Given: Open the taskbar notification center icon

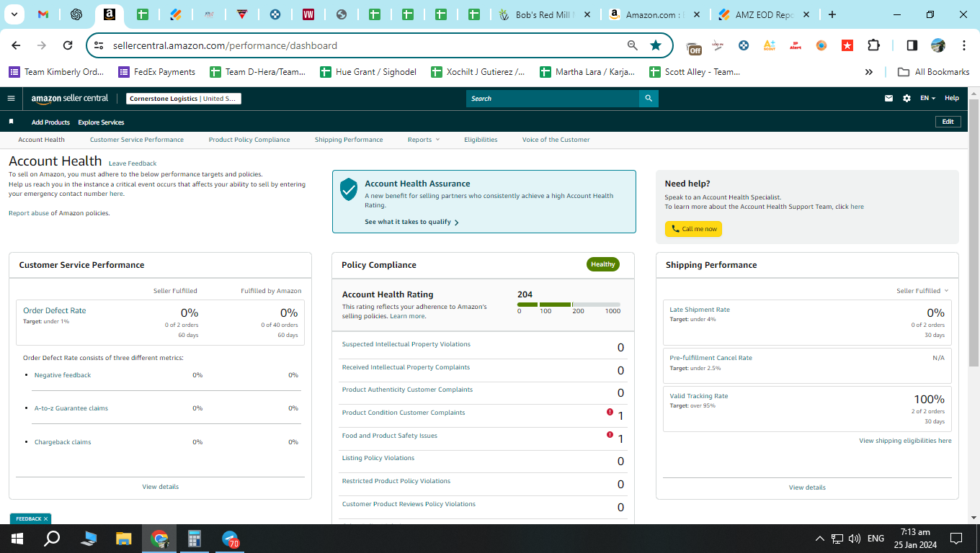Looking at the screenshot, I should tap(956, 539).
